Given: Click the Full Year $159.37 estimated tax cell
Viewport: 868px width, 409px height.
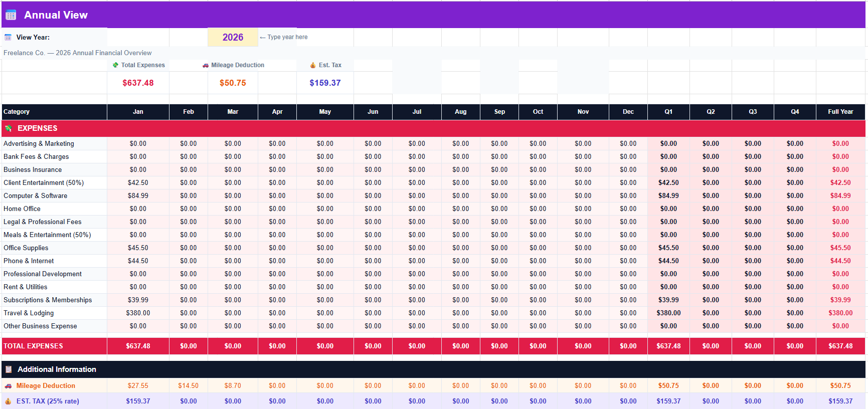Looking at the screenshot, I should pyautogui.click(x=840, y=401).
